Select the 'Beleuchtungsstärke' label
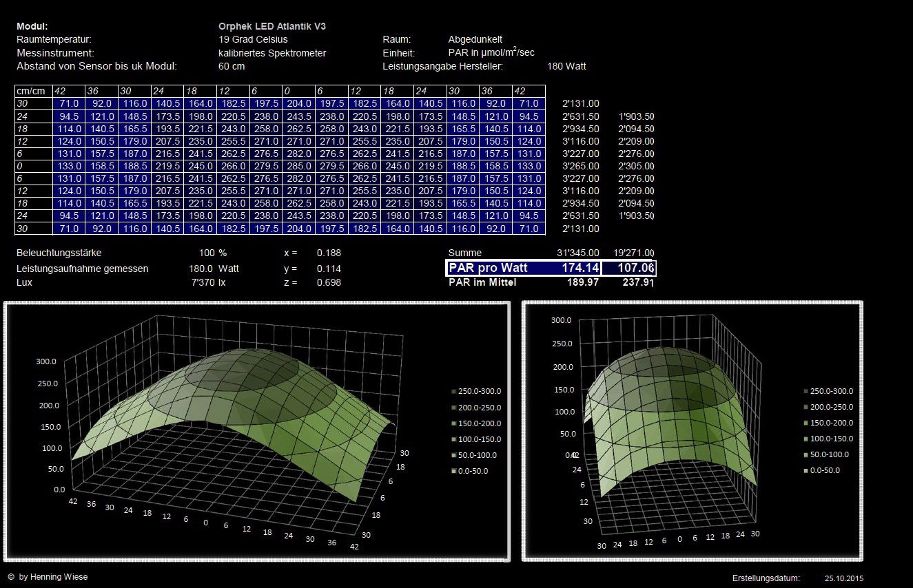This screenshot has height=588, width=913. coord(59,253)
